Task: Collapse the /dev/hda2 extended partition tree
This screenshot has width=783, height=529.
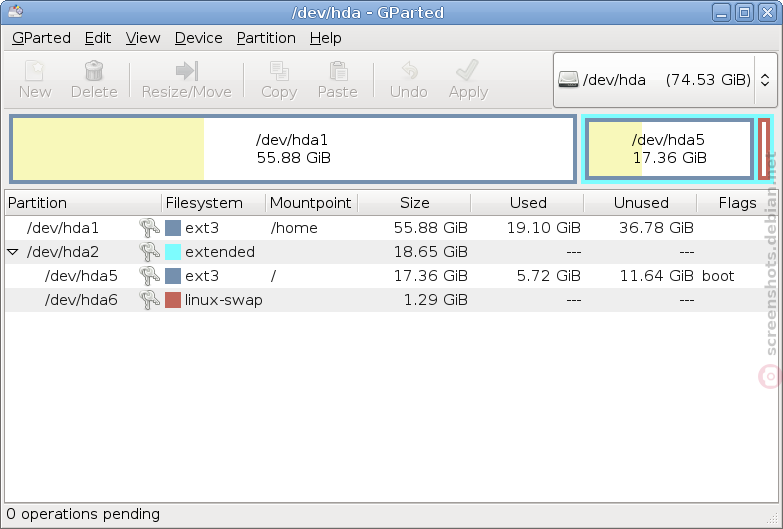Action: point(13,252)
